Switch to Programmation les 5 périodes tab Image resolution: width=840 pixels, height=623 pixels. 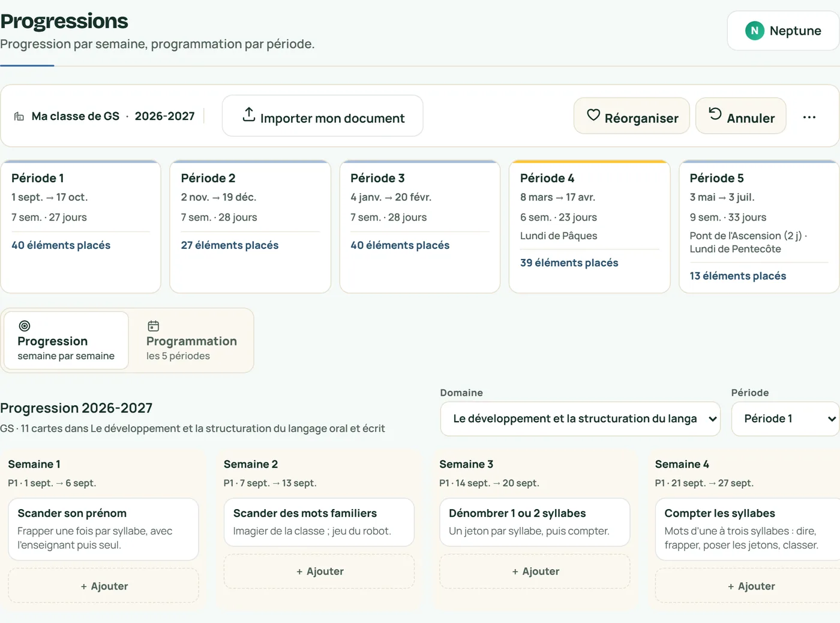pos(191,341)
